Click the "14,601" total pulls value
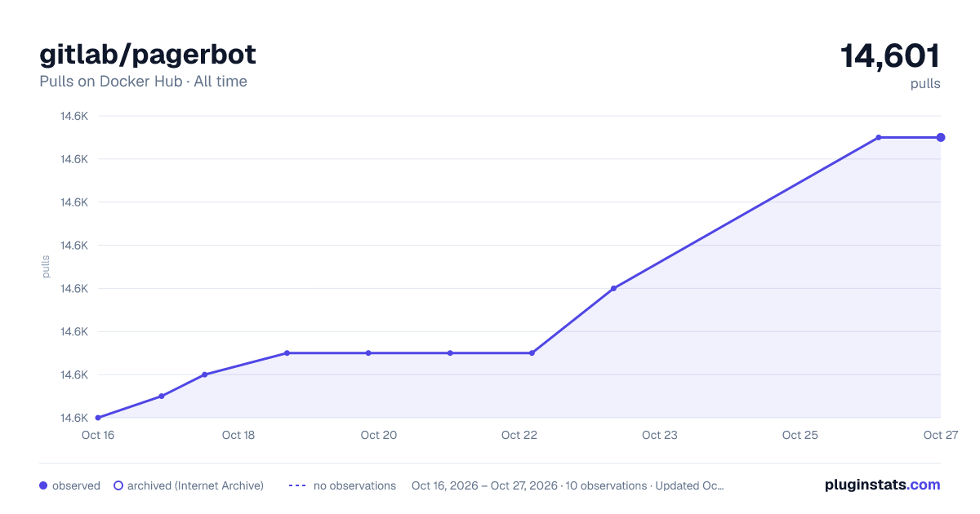 pyautogui.click(x=890, y=56)
